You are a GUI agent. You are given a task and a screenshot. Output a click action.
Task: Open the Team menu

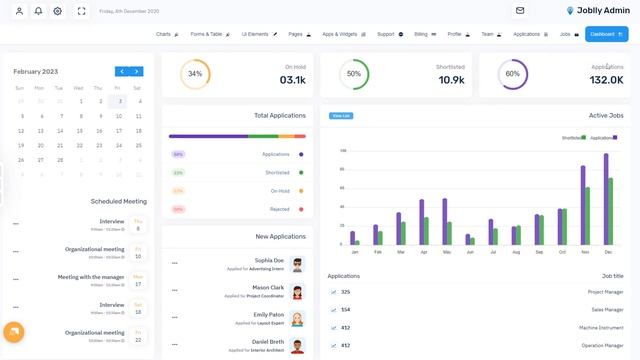[491, 34]
